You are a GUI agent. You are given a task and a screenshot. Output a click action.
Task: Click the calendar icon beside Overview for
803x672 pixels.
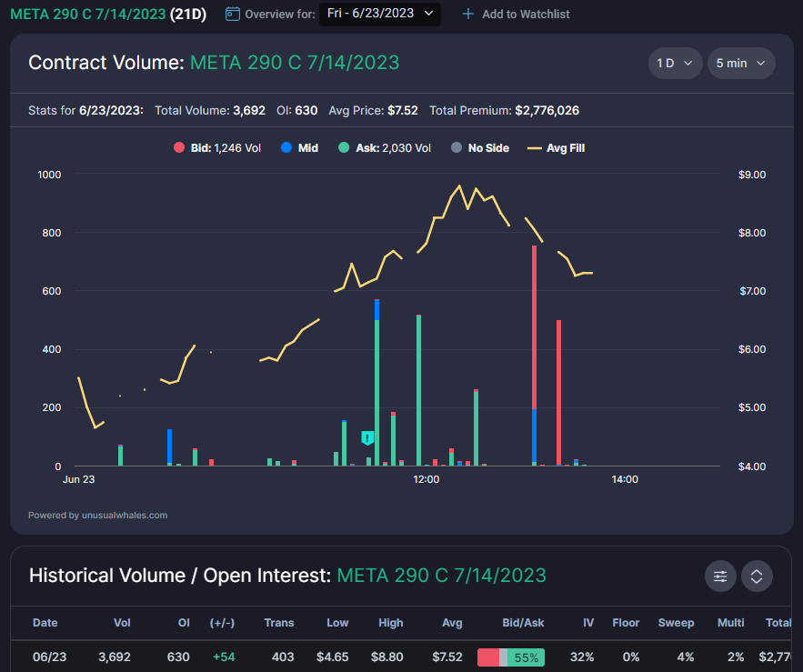233,14
